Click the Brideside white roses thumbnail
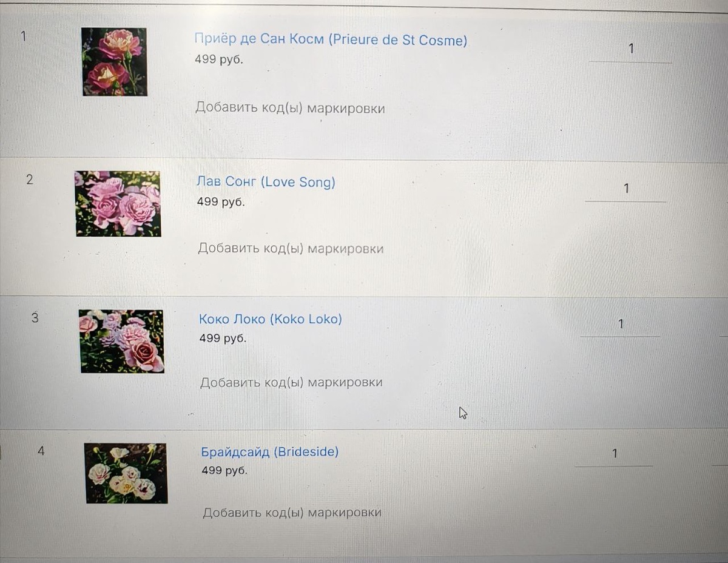Screen dimensions: 728x563 (x=126, y=473)
